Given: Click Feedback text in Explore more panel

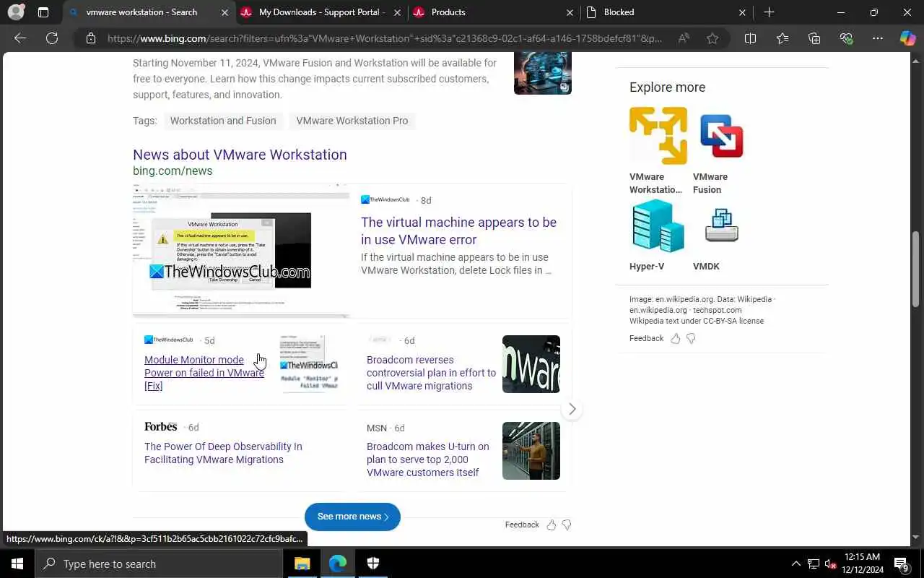Looking at the screenshot, I should 646,338.
